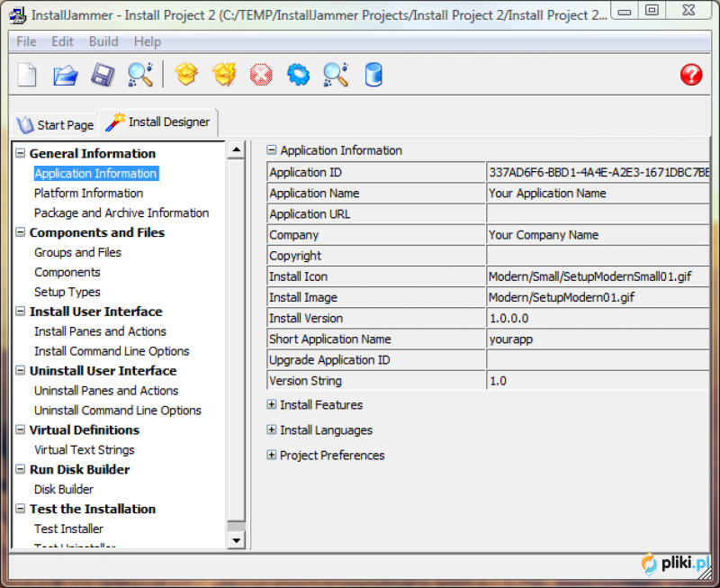The height and width of the screenshot is (588, 720).
Task: Open a project using the folder icon
Action: click(65, 75)
